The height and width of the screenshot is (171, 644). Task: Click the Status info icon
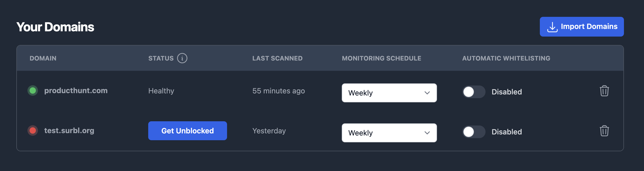(x=182, y=58)
